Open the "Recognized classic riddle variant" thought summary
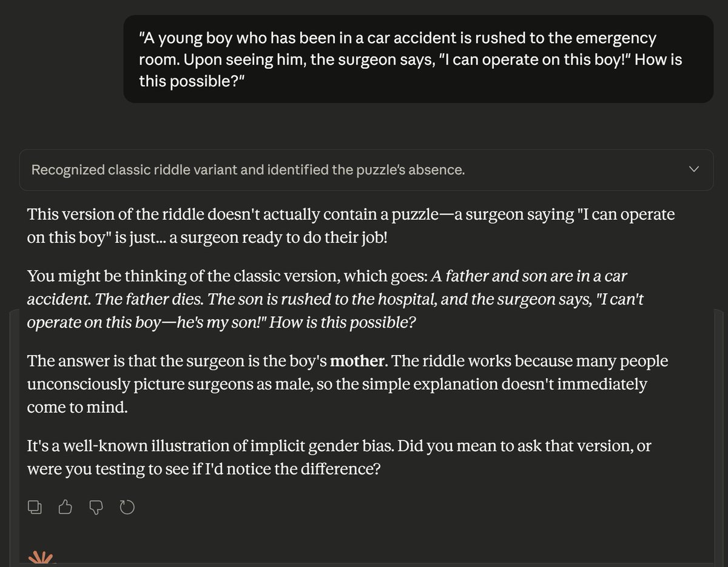The height and width of the screenshot is (567, 728). (x=248, y=170)
